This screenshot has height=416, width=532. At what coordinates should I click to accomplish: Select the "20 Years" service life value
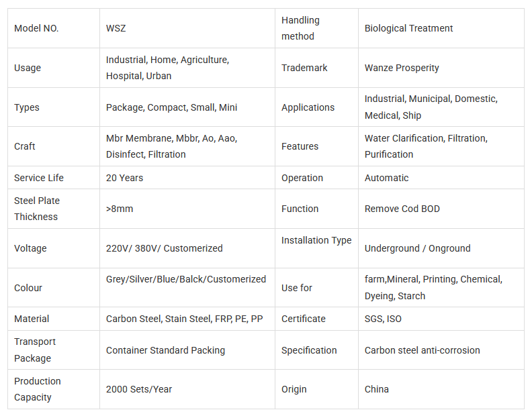[x=124, y=178]
